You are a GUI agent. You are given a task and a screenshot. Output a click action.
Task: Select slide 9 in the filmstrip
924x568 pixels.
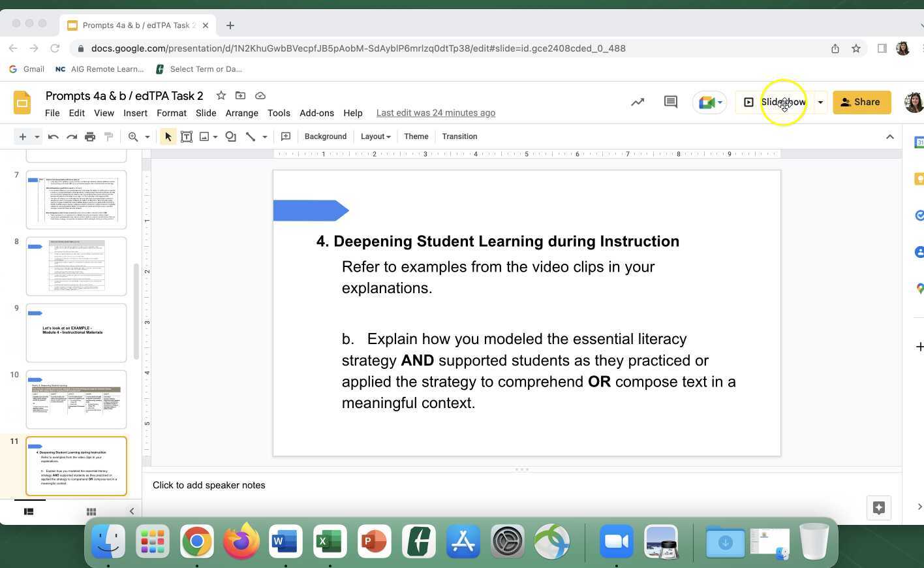pos(76,332)
